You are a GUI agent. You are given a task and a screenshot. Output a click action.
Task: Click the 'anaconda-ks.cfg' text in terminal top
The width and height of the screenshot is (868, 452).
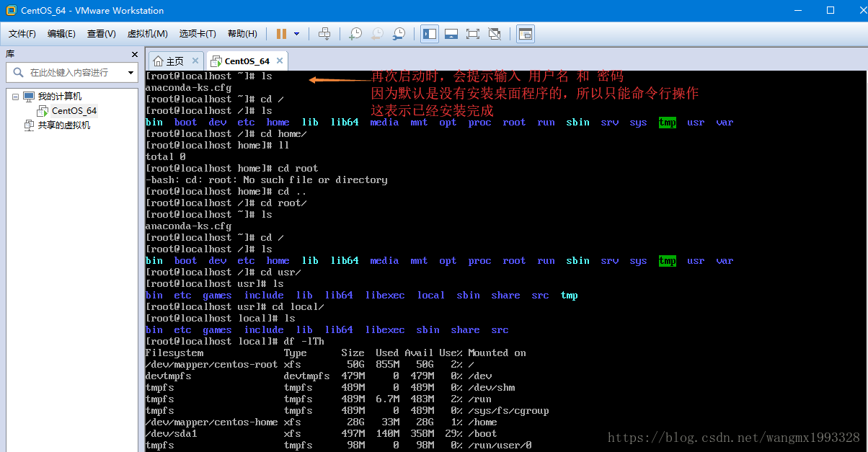pyautogui.click(x=189, y=87)
